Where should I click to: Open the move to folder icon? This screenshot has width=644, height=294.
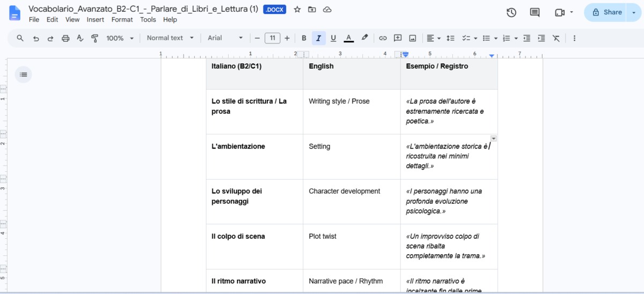pos(312,10)
